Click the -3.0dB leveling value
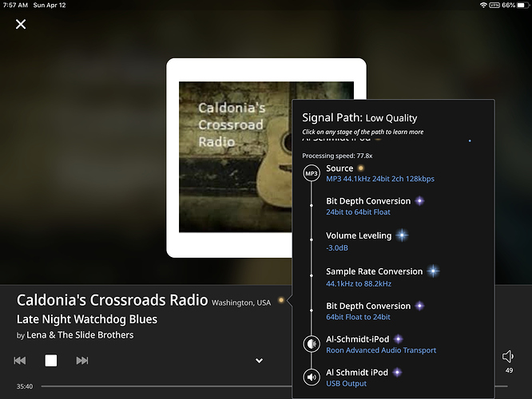This screenshot has height=399, width=532. pos(337,248)
